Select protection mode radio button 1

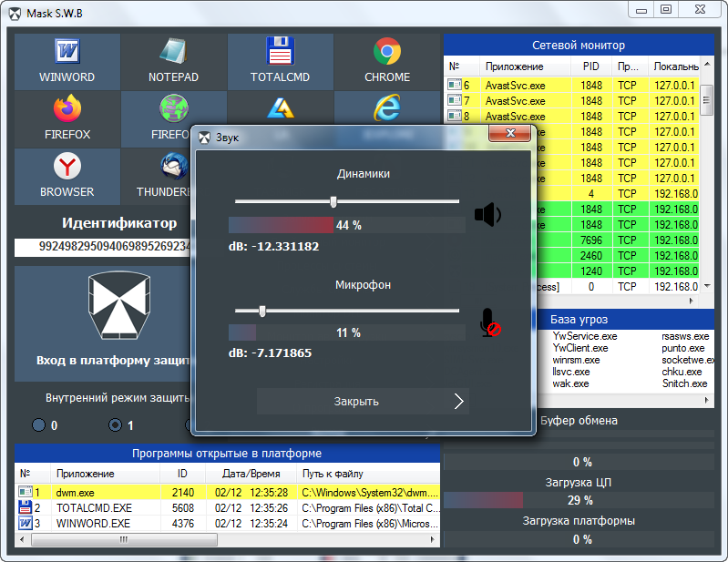115,424
